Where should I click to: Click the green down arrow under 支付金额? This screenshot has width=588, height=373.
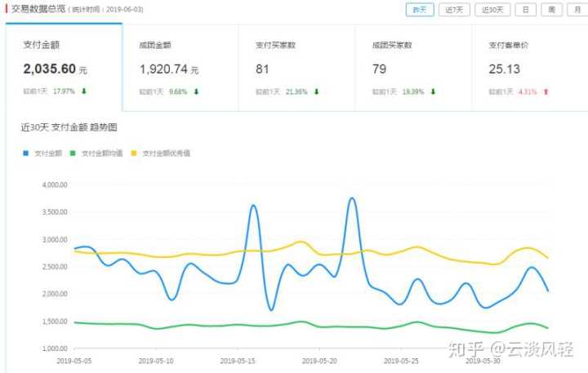click(83, 91)
